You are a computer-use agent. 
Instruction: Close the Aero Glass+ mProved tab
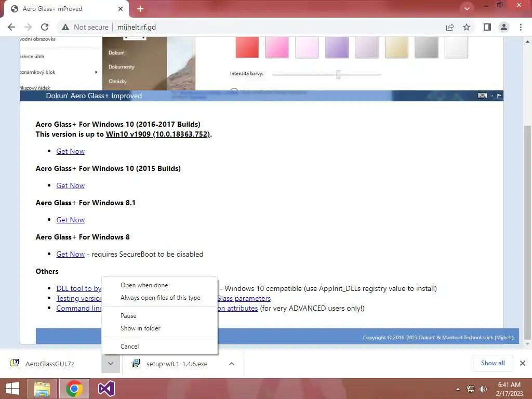point(121,9)
